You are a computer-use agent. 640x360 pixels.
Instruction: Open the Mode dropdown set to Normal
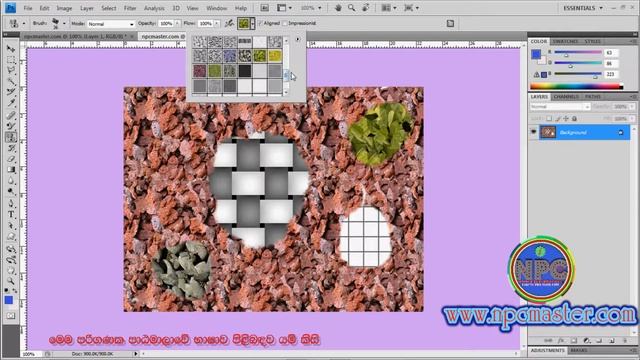click(x=111, y=24)
